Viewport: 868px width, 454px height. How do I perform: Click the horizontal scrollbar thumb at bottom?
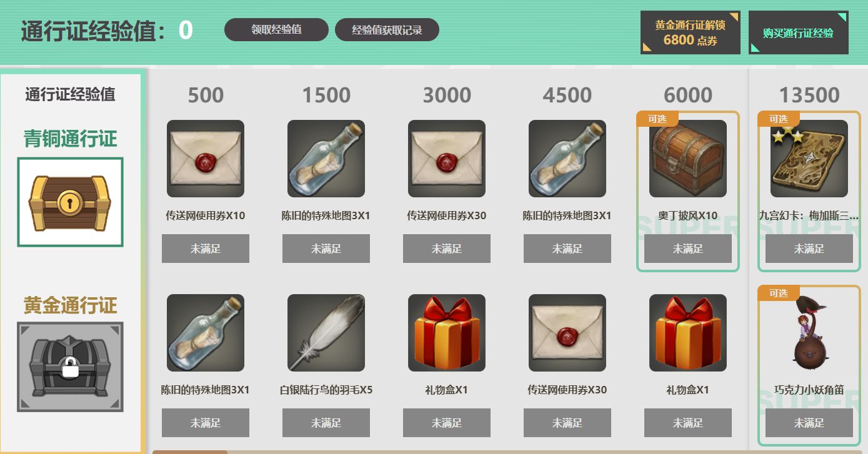pyautogui.click(x=190, y=452)
